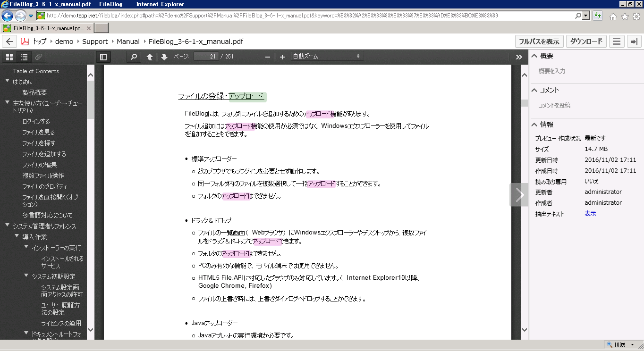Go to トップ breadcrumb

pos(40,42)
